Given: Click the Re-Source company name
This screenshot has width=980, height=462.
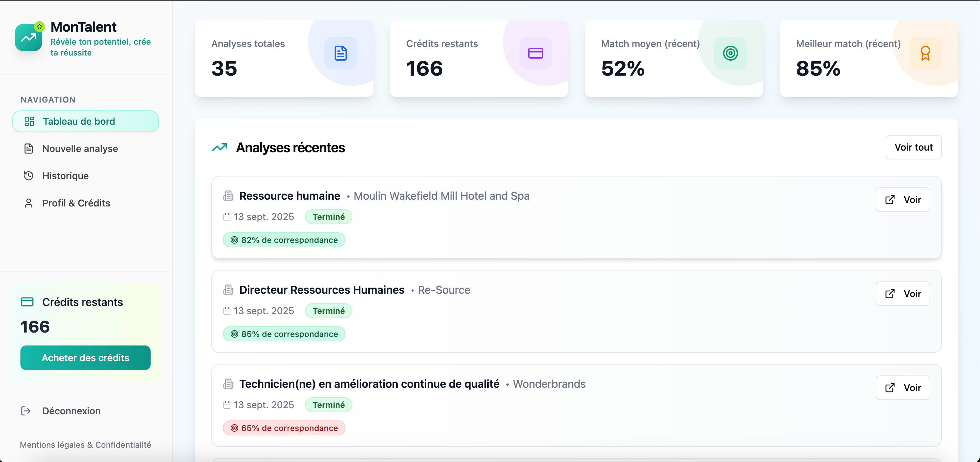Looking at the screenshot, I should click(x=444, y=290).
